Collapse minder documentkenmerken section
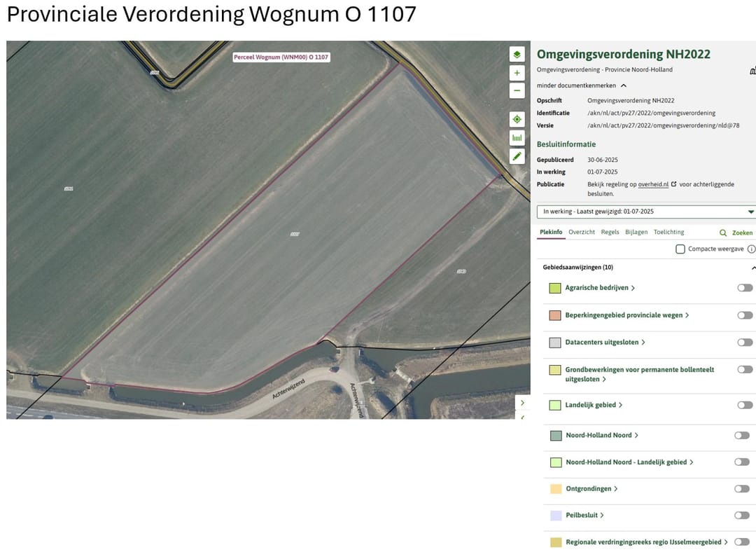 pyautogui.click(x=581, y=85)
